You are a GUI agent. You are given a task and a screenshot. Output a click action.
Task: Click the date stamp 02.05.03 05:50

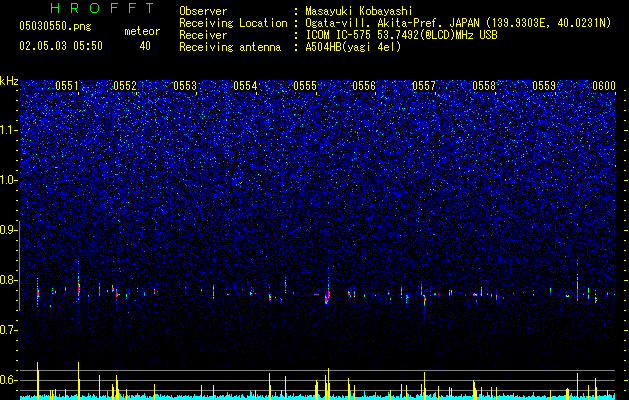(x=61, y=46)
